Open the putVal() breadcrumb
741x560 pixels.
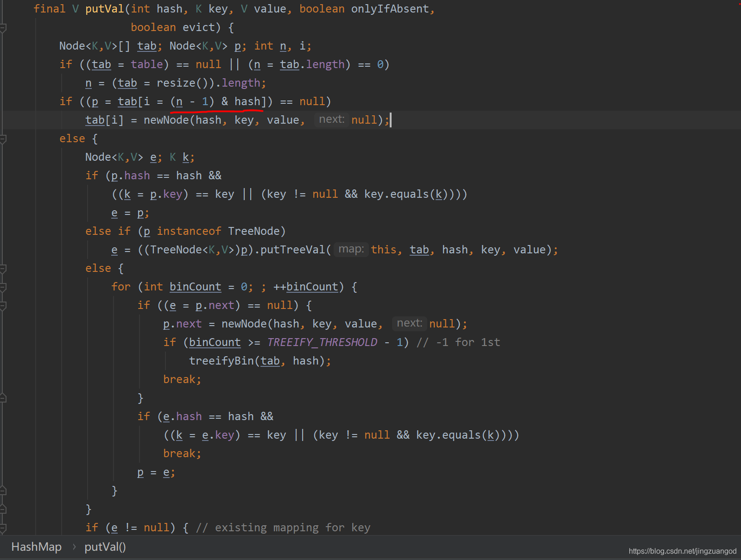coord(105,547)
